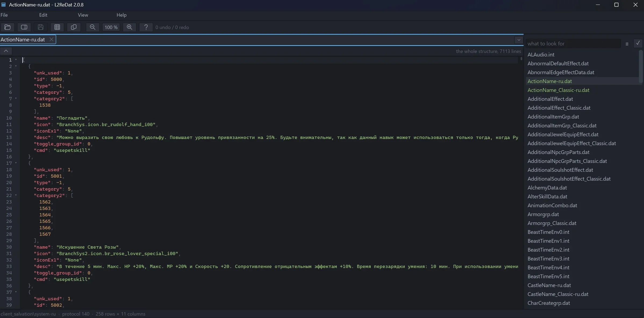
Task: Switch to table grid view icon
Action: click(x=57, y=27)
